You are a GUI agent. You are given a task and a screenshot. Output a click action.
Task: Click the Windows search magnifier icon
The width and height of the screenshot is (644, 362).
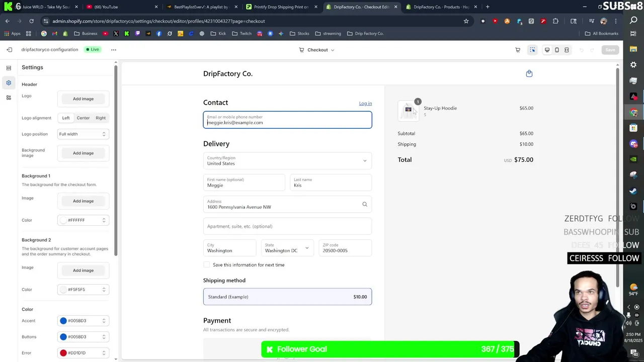(x=633, y=20)
